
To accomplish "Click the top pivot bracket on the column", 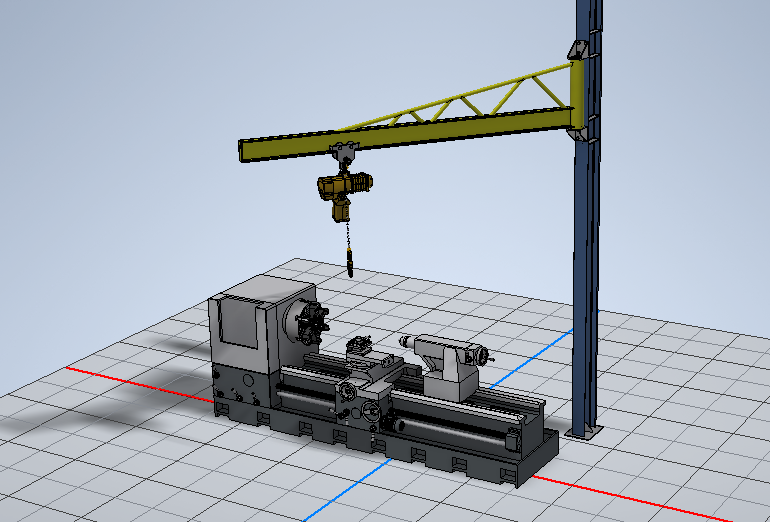I will 578,51.
